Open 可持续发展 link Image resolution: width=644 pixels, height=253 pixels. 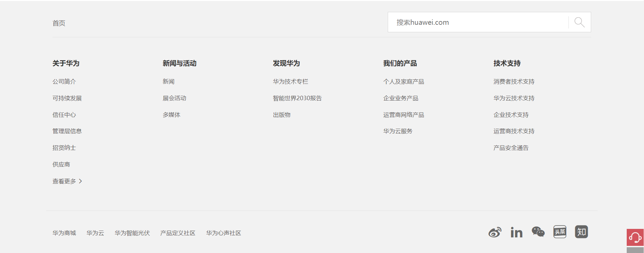point(67,98)
